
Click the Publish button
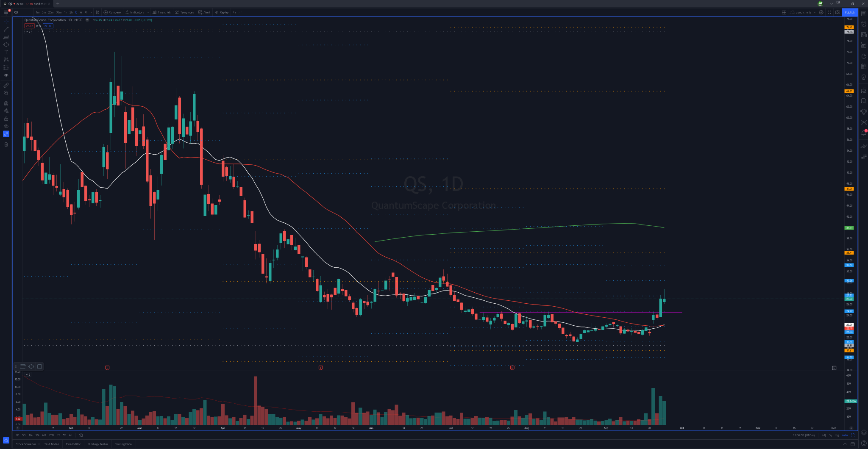pos(850,12)
